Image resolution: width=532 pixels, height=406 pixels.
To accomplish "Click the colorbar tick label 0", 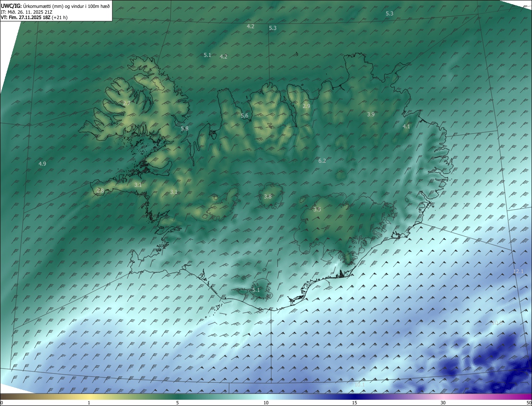I will tap(1, 403).
